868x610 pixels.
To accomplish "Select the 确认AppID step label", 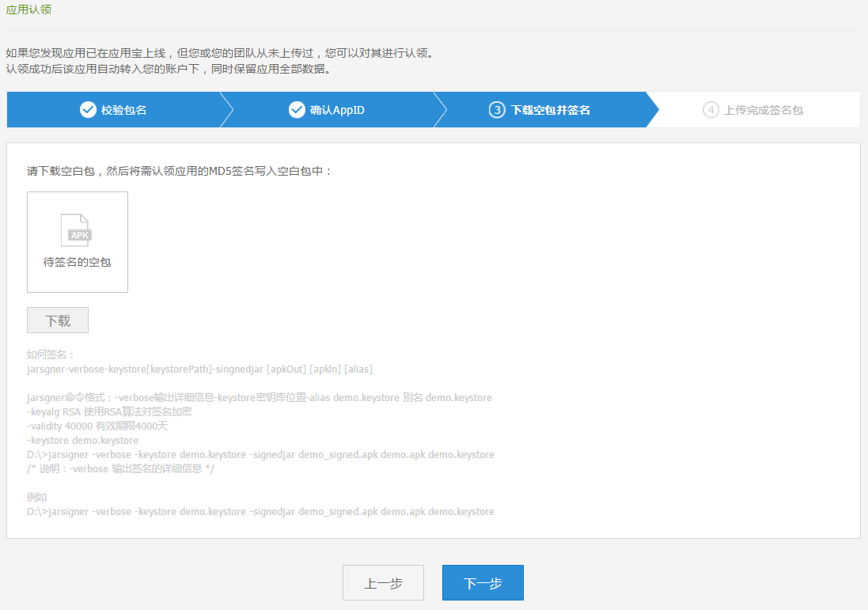I will click(337, 110).
